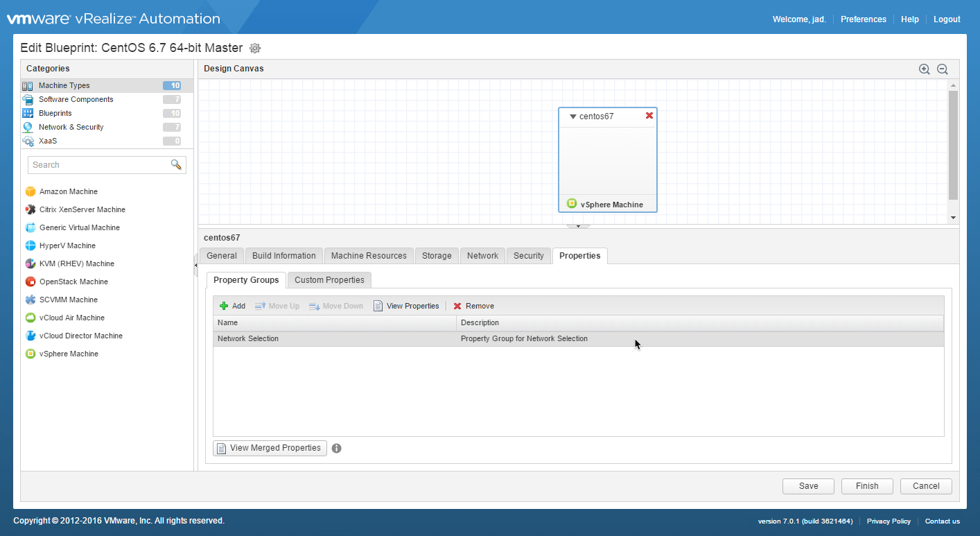Select the XaaS category label

click(x=48, y=141)
